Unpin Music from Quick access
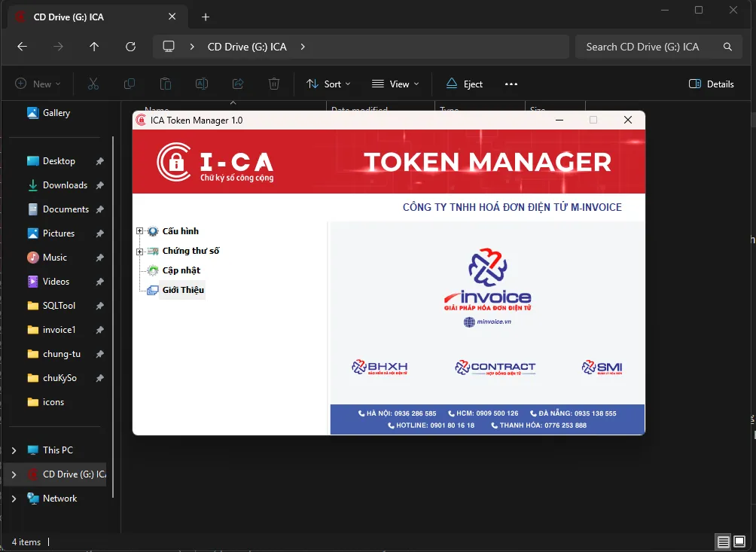Image resolution: width=756 pixels, height=552 pixels. [100, 258]
